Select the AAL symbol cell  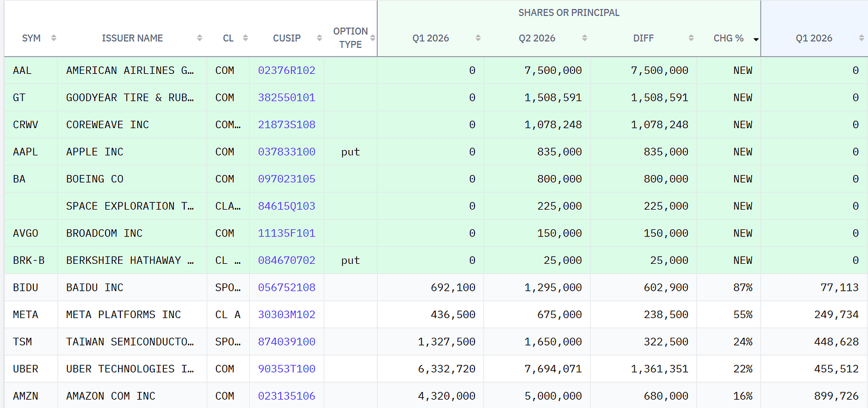pyautogui.click(x=31, y=70)
